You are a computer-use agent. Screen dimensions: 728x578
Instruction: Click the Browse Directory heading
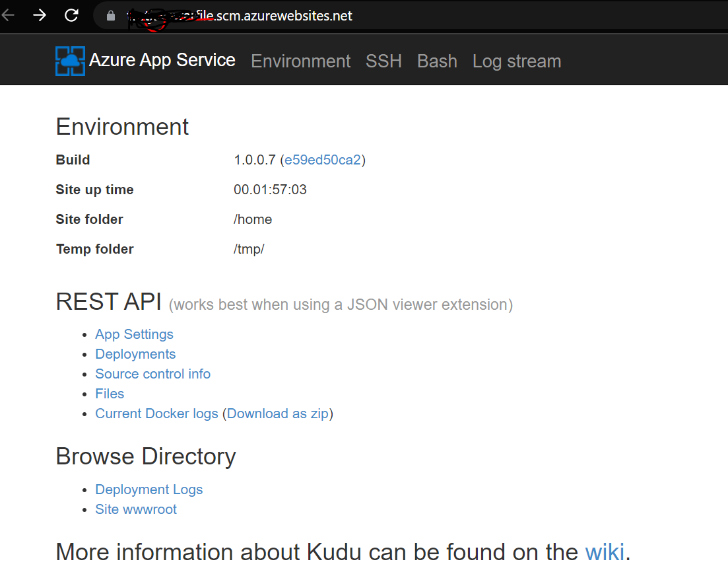coord(146,456)
